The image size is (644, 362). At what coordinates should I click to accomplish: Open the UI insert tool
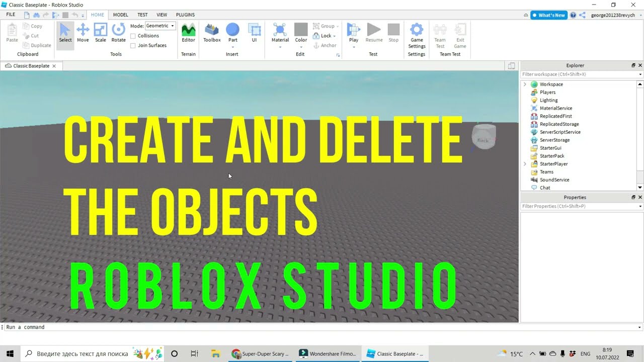click(254, 33)
